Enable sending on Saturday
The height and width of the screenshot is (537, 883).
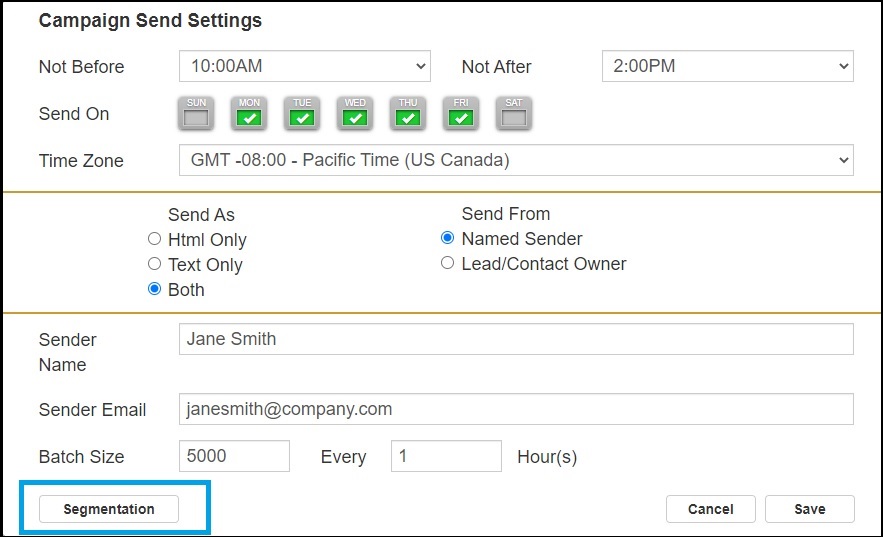tap(513, 115)
